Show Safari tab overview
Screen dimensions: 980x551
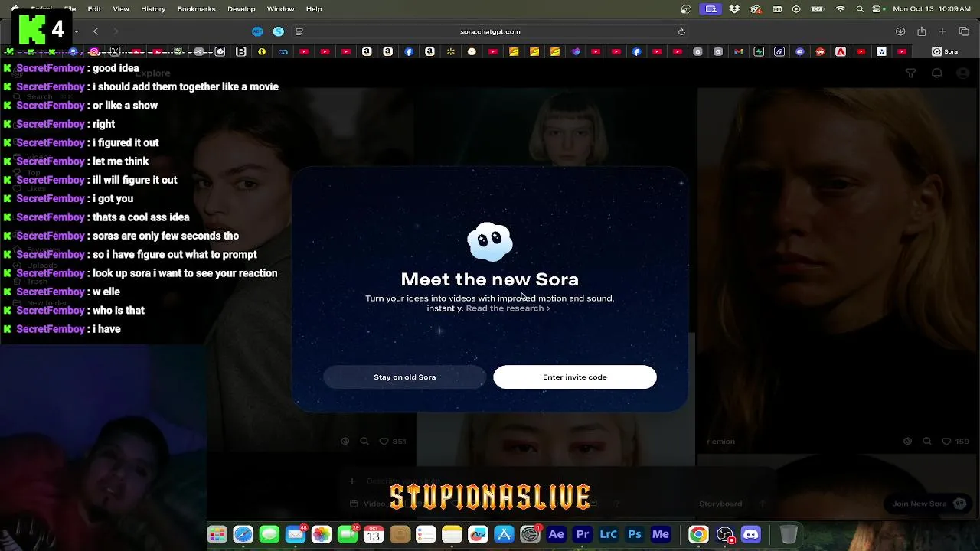coord(964,31)
